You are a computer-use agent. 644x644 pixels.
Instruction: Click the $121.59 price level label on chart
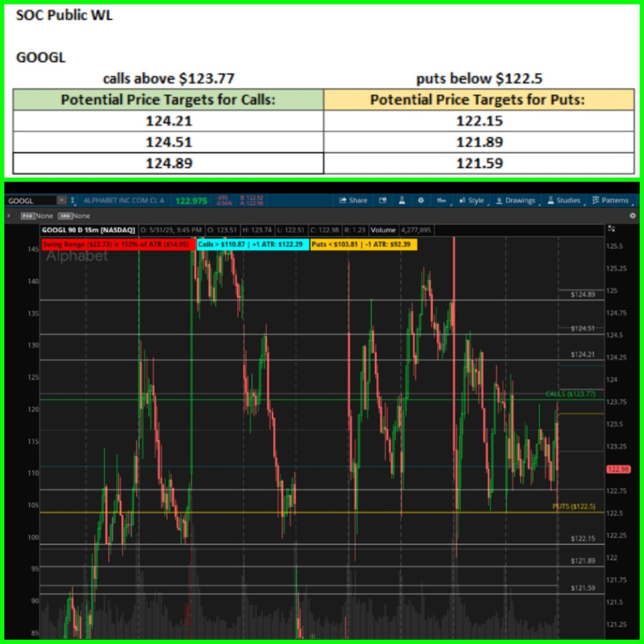pyautogui.click(x=582, y=588)
